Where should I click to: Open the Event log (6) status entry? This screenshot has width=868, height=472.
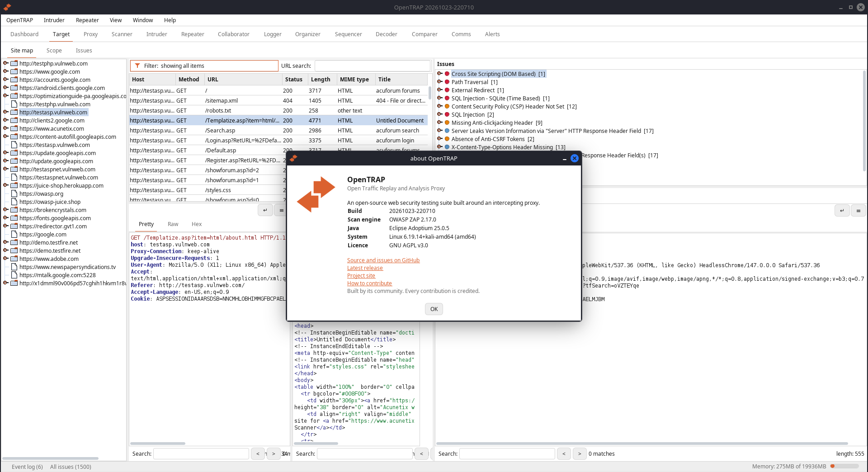(x=27, y=467)
